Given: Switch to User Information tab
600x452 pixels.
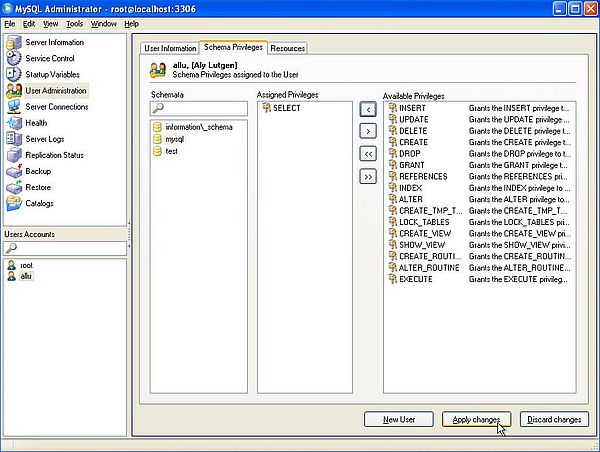Looking at the screenshot, I should tap(170, 48).
